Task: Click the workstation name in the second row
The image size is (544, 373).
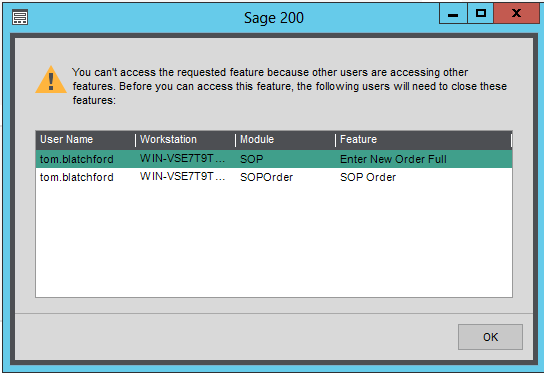Action: [182, 177]
